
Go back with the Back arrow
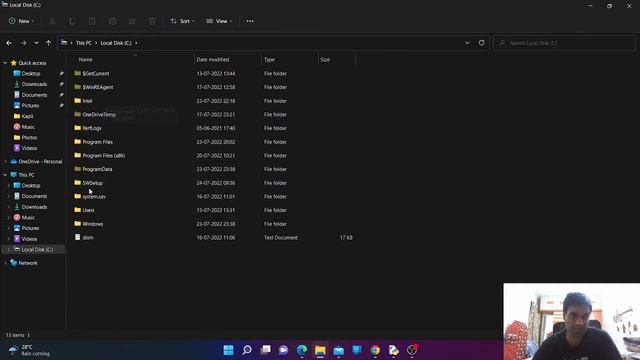(9, 43)
